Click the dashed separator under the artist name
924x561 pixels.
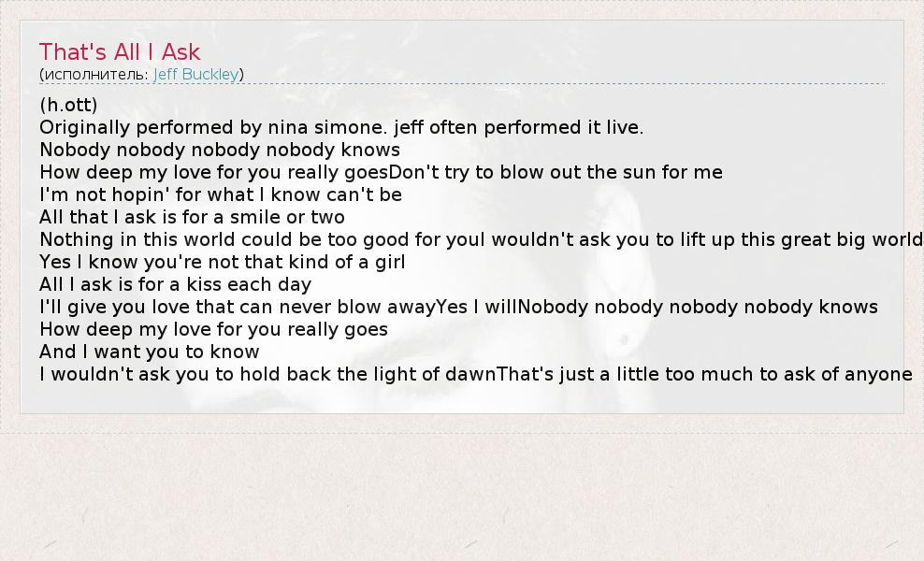[462, 83]
